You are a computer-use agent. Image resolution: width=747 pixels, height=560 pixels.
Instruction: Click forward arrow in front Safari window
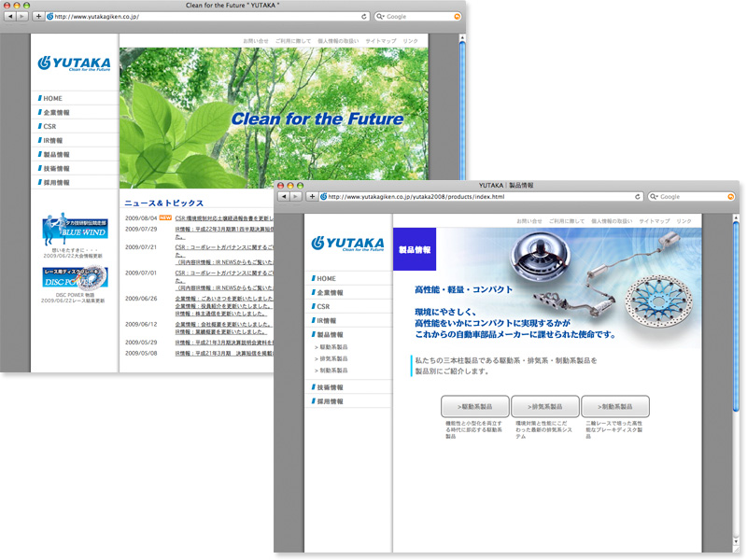coord(296,197)
